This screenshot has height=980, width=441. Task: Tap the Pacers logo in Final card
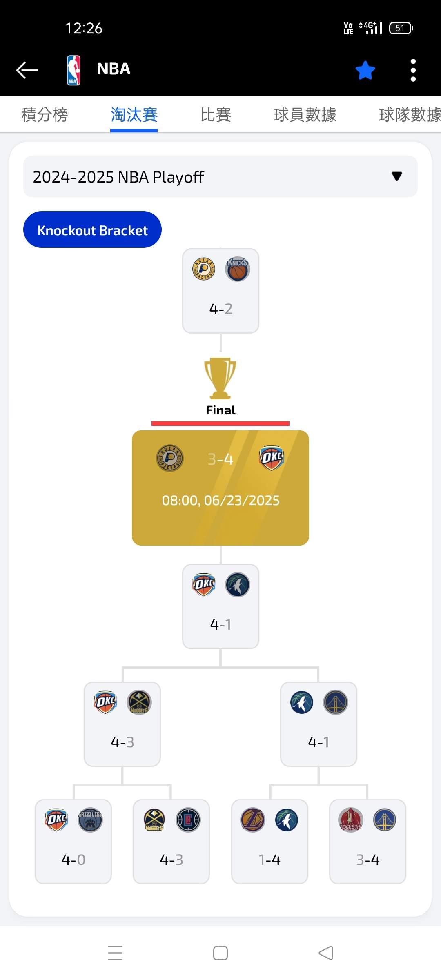170,458
